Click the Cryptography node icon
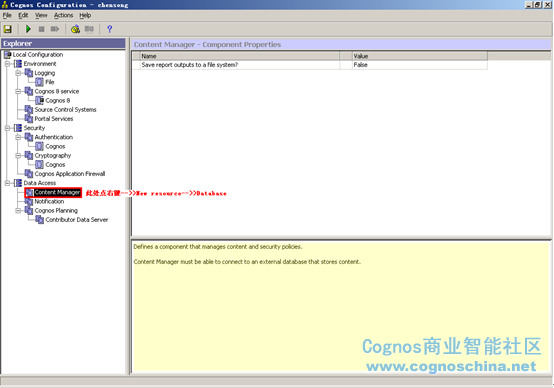554x388 pixels. (x=29, y=155)
